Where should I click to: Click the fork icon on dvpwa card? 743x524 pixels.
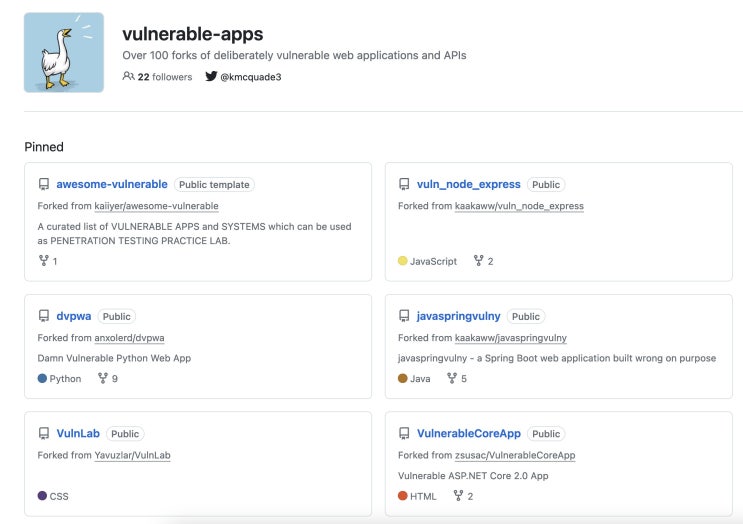(103, 379)
